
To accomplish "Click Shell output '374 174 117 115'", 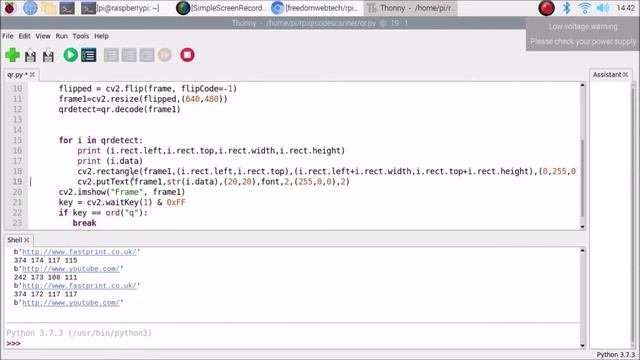I will 45,260.
